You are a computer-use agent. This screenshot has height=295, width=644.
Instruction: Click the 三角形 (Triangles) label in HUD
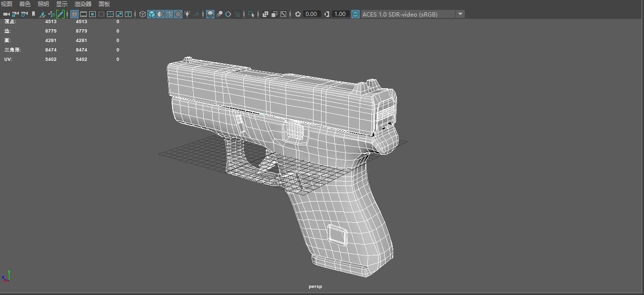click(x=13, y=50)
